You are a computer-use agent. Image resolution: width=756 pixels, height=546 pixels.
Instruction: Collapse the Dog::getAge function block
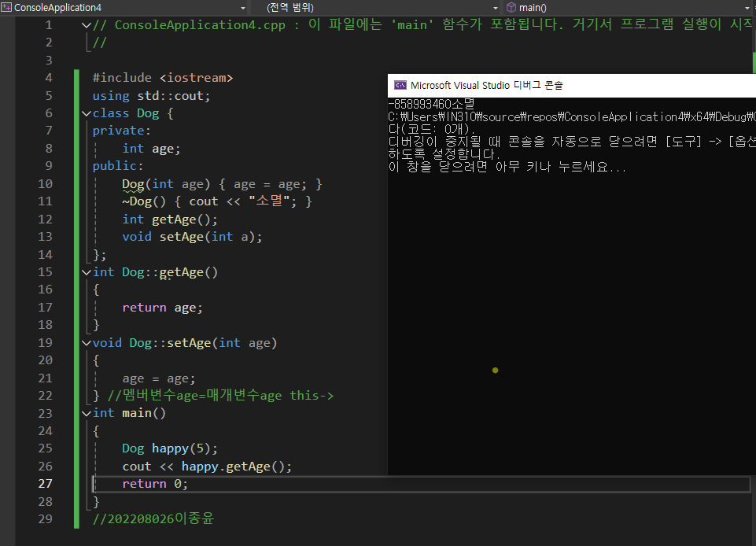click(x=87, y=272)
